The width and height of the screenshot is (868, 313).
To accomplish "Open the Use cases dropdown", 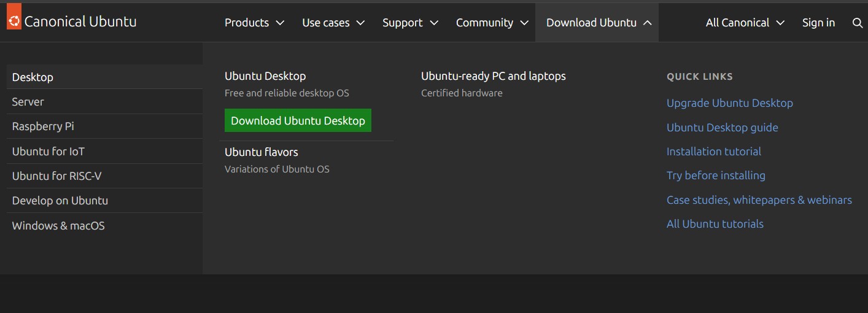I will [x=333, y=23].
